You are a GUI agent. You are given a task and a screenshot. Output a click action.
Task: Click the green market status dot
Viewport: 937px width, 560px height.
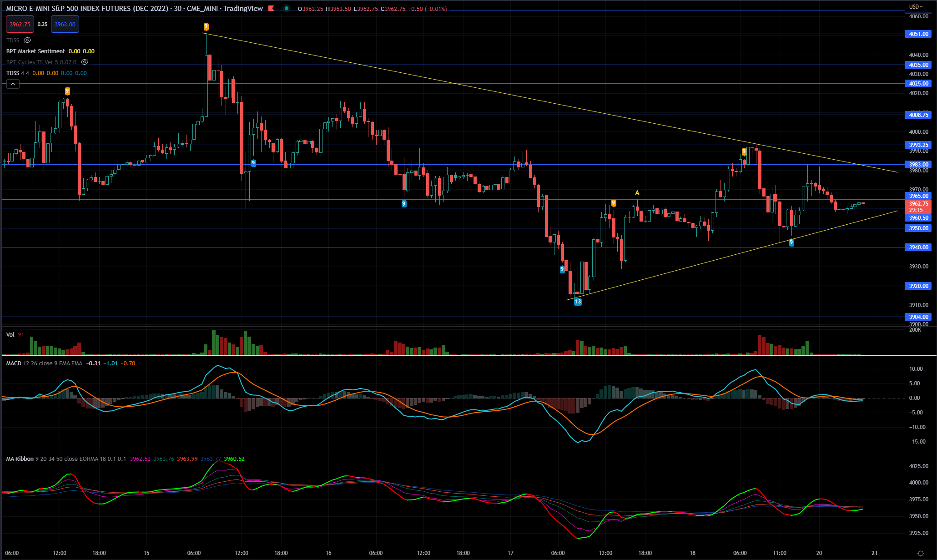286,8
